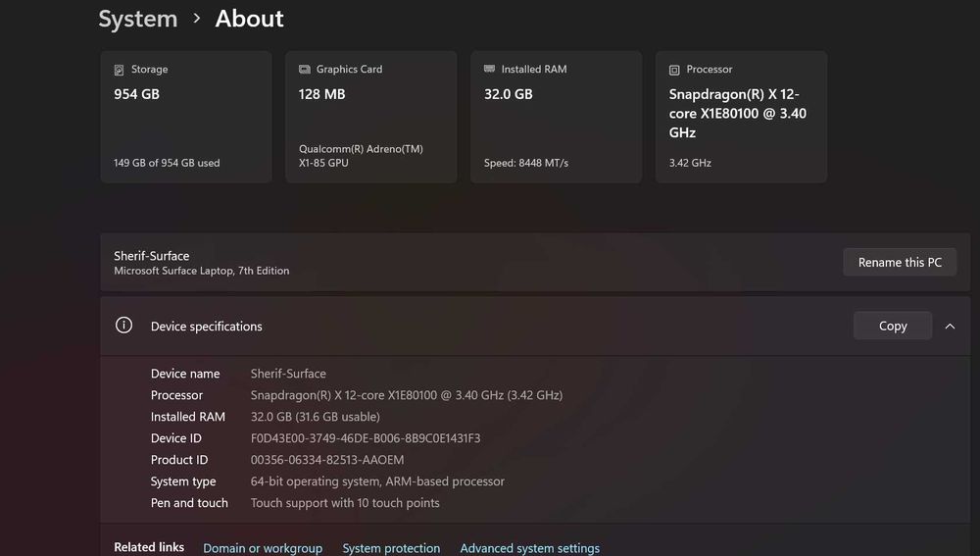Go back to System breadcrumb

[x=138, y=19]
